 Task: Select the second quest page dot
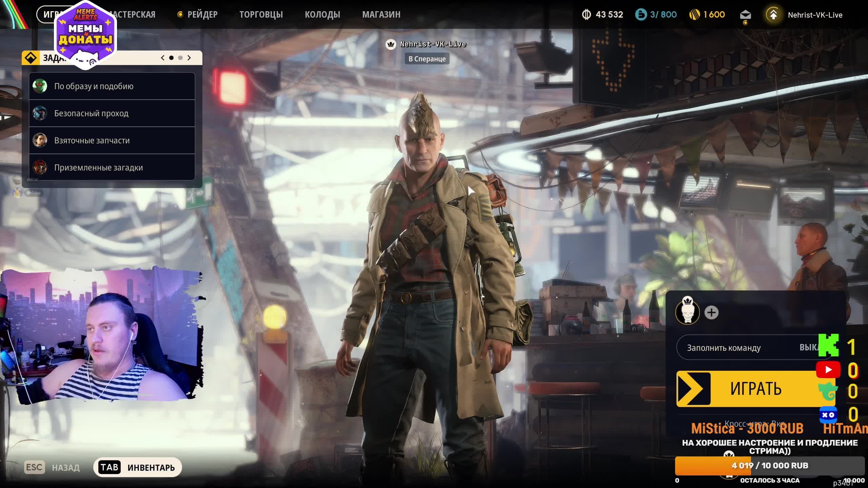(x=180, y=58)
